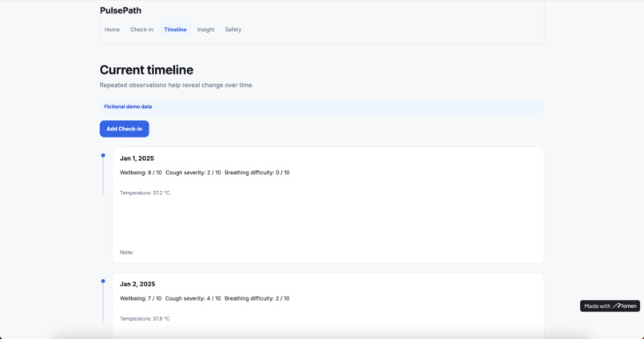Click Wellbeing: 7 / 10 value
Viewport: 644px width, 339px height.
[141, 298]
